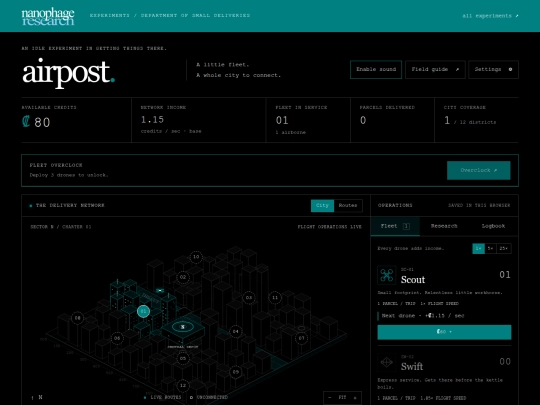Click 'Flight operations live' status text
540x405 pixels.
tap(330, 227)
